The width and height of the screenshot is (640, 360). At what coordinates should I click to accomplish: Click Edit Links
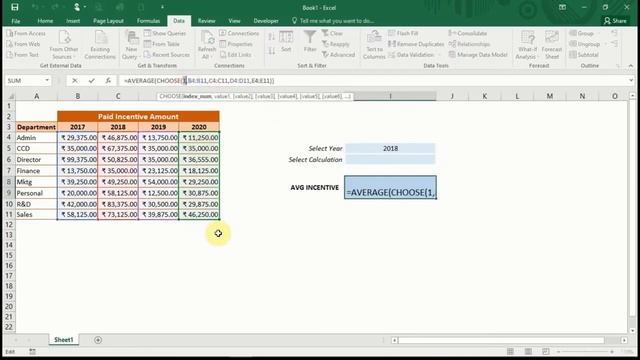(236, 55)
